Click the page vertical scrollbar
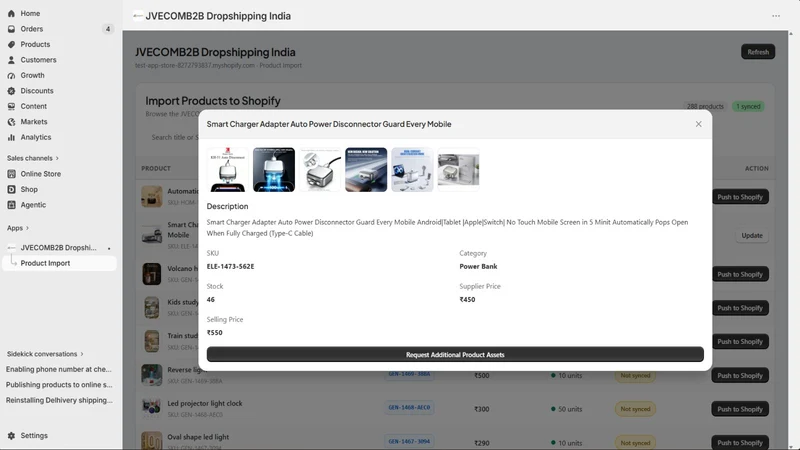Screen dimensions: 800x450 [x=791, y=240]
